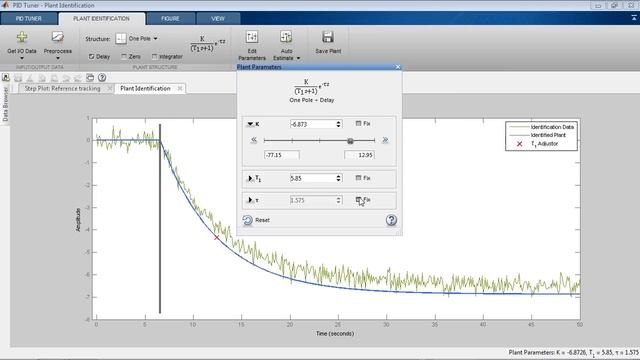Switch to Step Plot: Reference tracking tab
Image resolution: width=640 pixels, height=360 pixels.
62,88
